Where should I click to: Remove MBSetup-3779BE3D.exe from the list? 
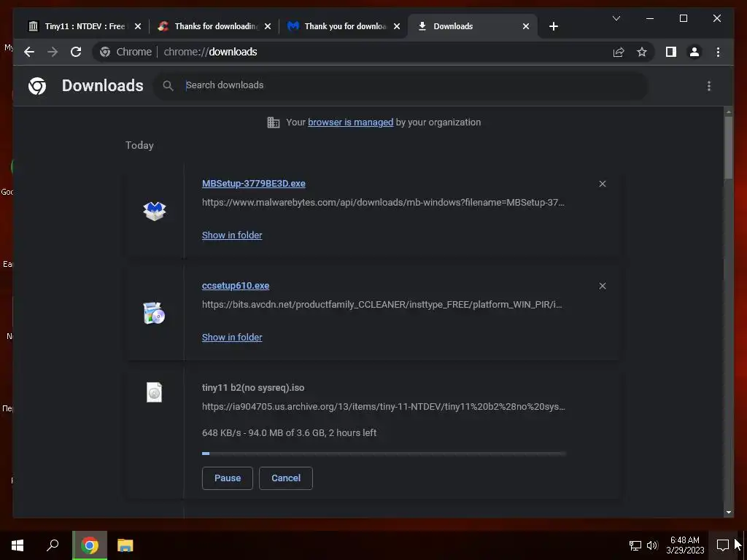click(603, 184)
